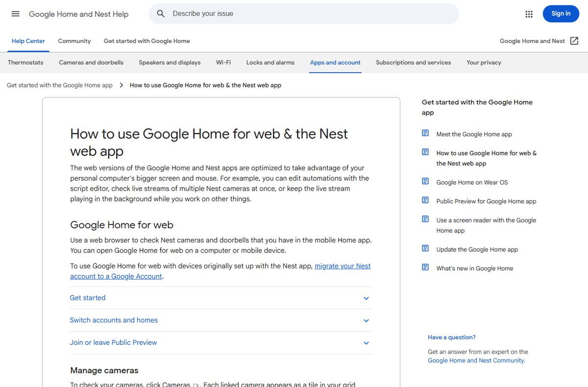Switch to the Help Center tab

(28, 41)
